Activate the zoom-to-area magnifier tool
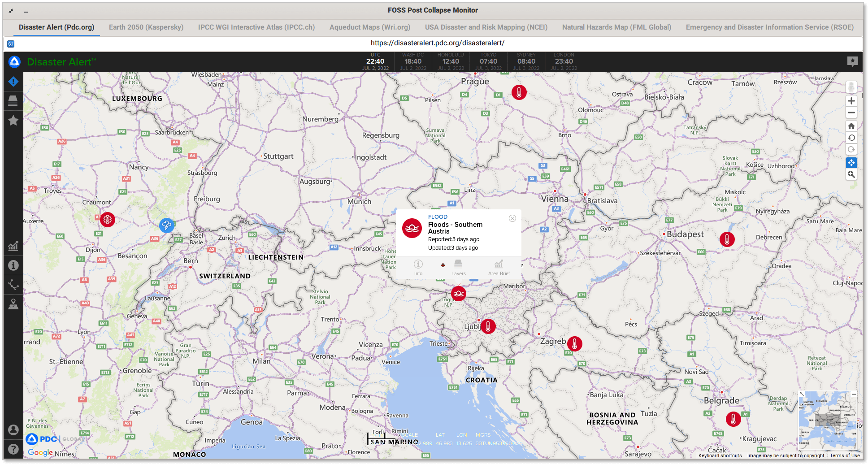The width and height of the screenshot is (868, 464). click(x=851, y=174)
